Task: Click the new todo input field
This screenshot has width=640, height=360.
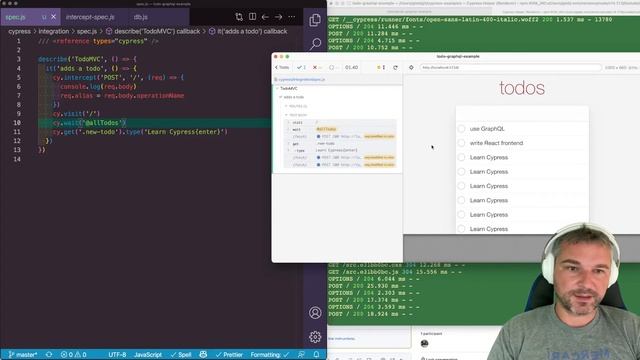Action: pos(522,114)
